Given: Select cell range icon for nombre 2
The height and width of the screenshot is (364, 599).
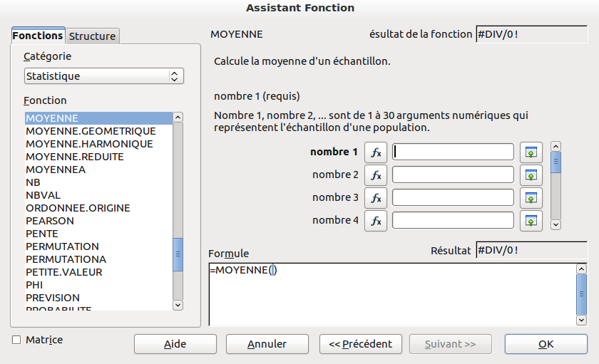Looking at the screenshot, I should (531, 175).
